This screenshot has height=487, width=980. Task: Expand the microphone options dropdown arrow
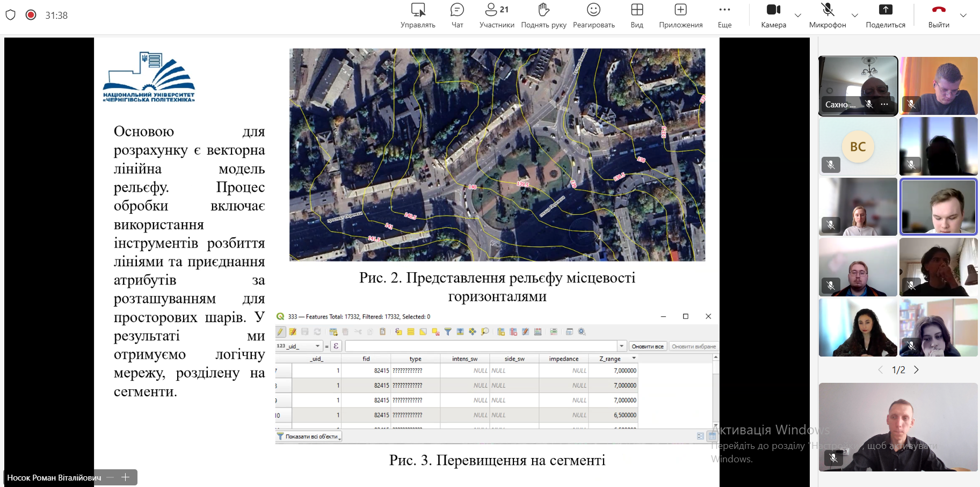(x=855, y=16)
